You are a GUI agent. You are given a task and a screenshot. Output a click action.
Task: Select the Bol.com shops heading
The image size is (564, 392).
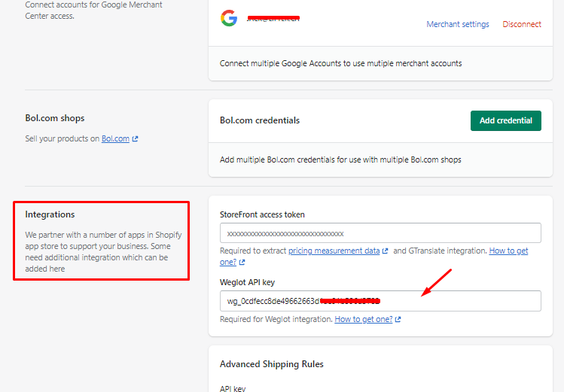(55, 118)
